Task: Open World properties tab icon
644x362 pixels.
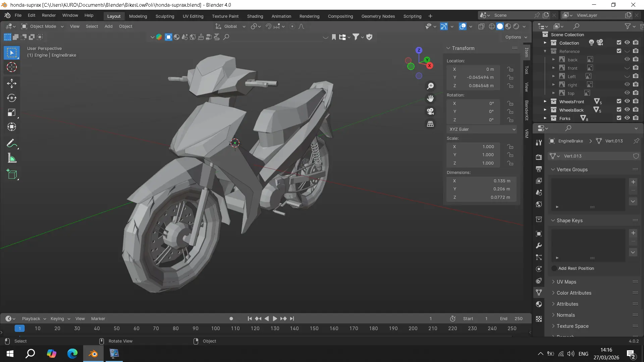Action: click(x=539, y=204)
